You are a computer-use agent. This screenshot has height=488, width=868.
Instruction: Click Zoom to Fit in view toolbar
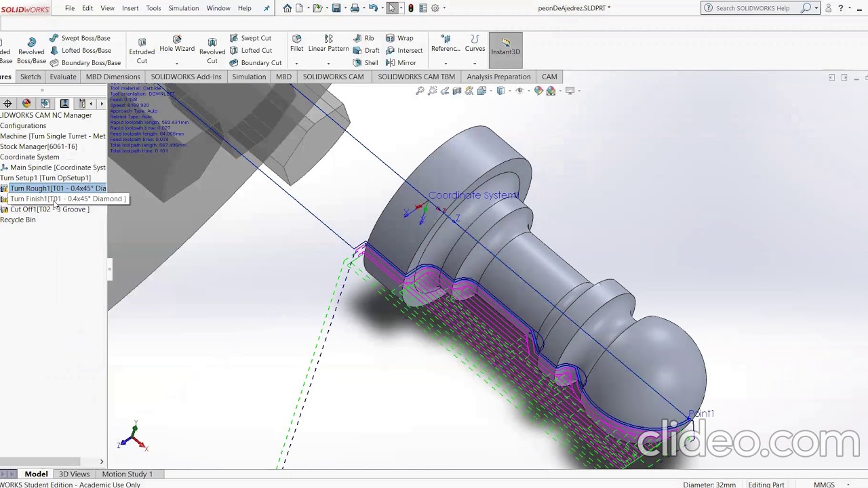click(x=420, y=91)
